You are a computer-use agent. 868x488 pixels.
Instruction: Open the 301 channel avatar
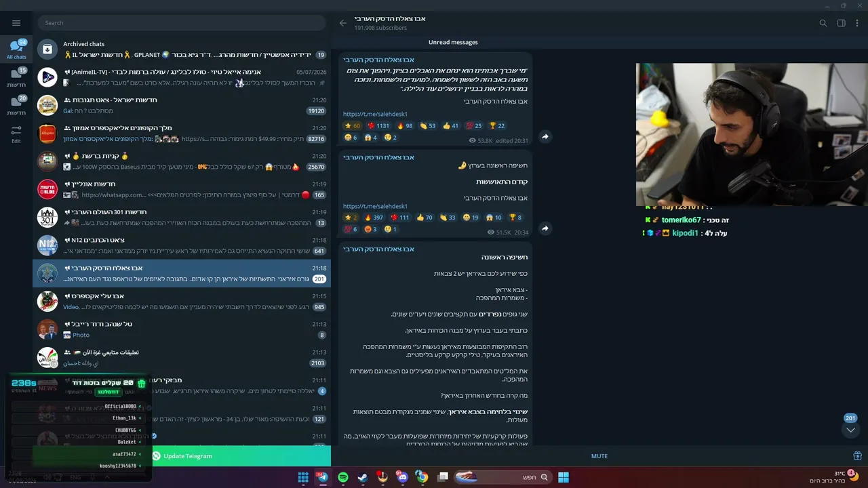click(x=47, y=218)
